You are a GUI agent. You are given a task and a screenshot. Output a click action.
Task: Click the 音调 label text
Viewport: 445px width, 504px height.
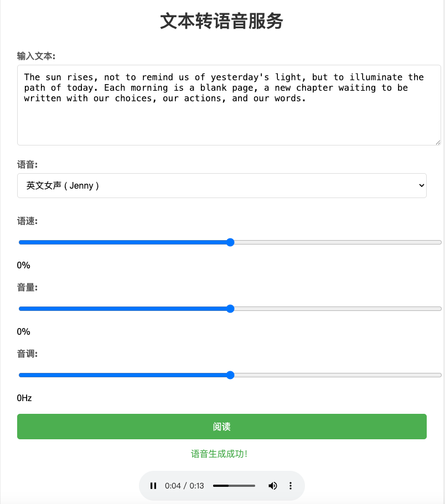click(27, 354)
